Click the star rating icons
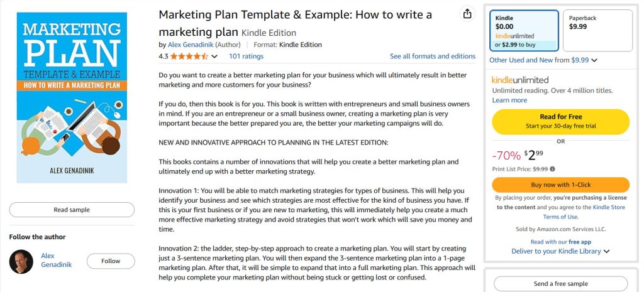The image size is (644, 292). click(x=189, y=57)
